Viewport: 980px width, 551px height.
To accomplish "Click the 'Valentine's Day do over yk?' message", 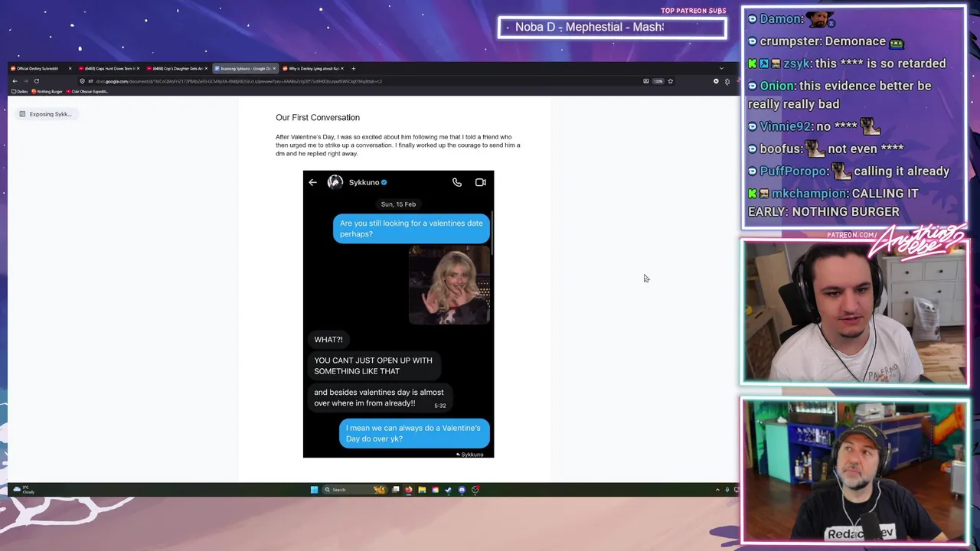I will [x=413, y=433].
